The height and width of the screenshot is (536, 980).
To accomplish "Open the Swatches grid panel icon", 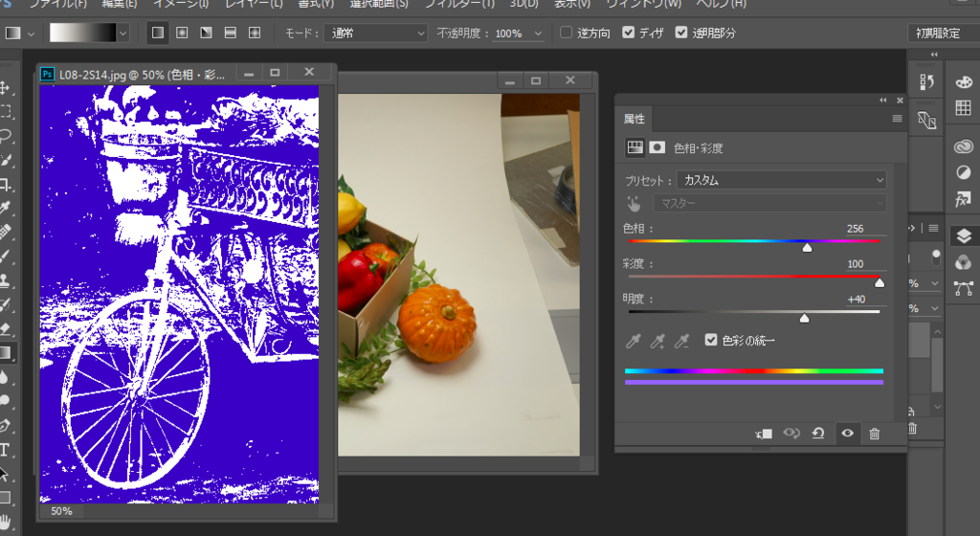I will pyautogui.click(x=964, y=107).
